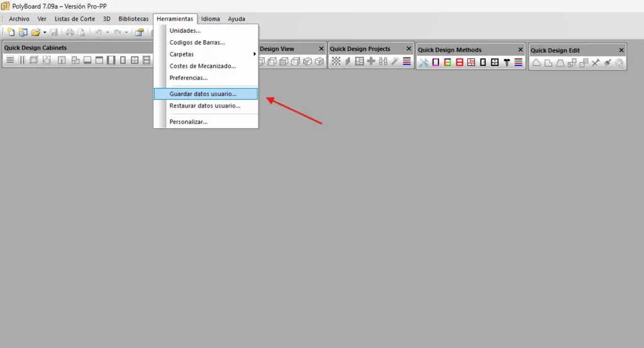The width and height of the screenshot is (644, 348).
Task: Close the Quick Design Methods panel
Action: tap(520, 50)
